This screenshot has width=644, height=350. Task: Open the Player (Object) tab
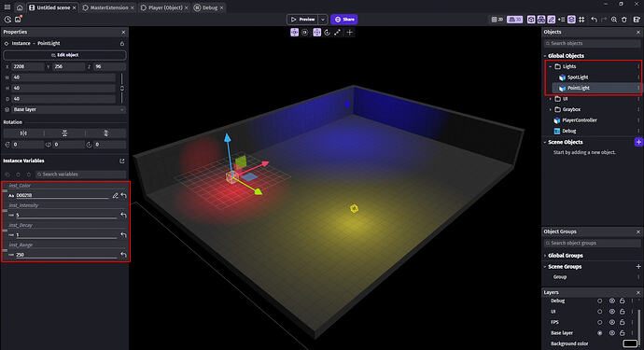[x=164, y=7]
